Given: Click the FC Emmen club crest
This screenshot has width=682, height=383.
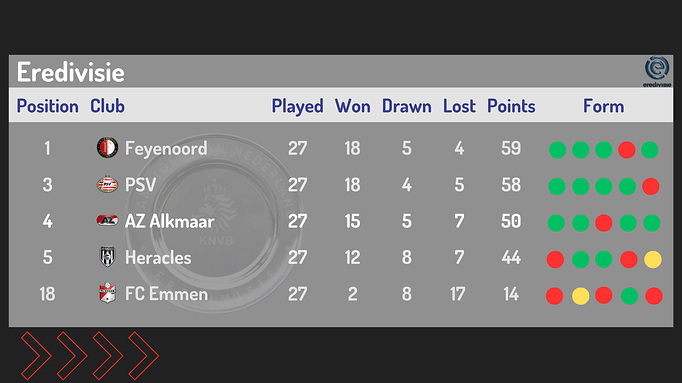Looking at the screenshot, I should coord(107,293).
